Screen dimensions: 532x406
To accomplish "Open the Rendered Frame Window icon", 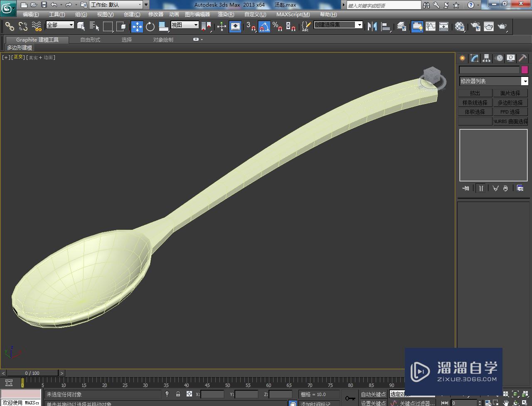I will click(489, 27).
